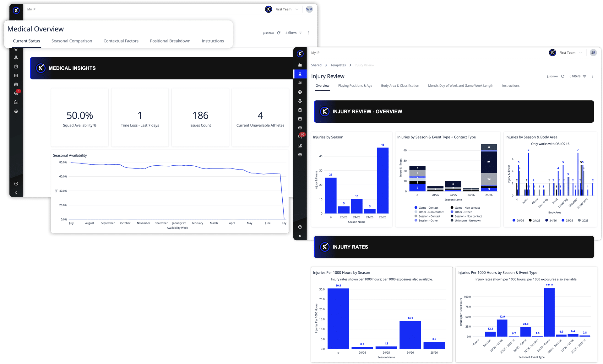Open messages icon with badge 10
The height and width of the screenshot is (364, 603).
tap(301, 136)
